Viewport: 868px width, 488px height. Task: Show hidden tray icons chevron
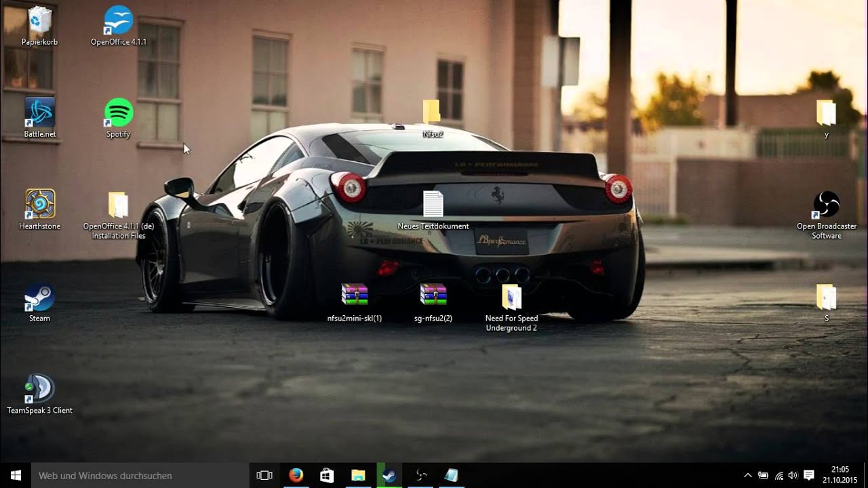tap(748, 475)
